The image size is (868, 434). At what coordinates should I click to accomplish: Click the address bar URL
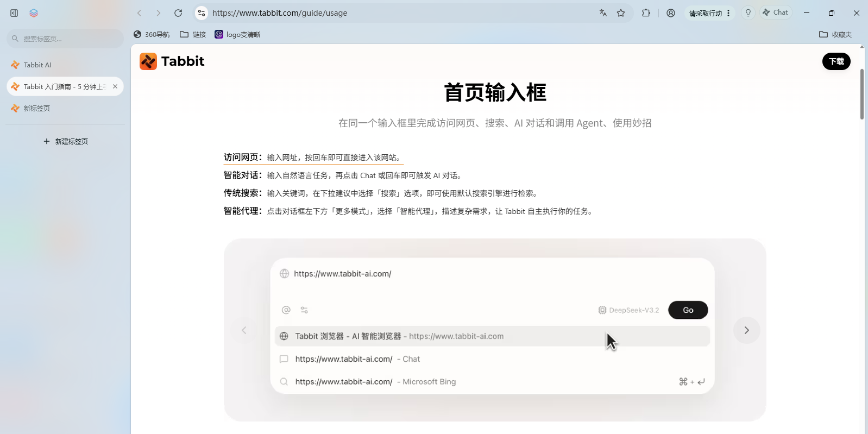(x=280, y=13)
